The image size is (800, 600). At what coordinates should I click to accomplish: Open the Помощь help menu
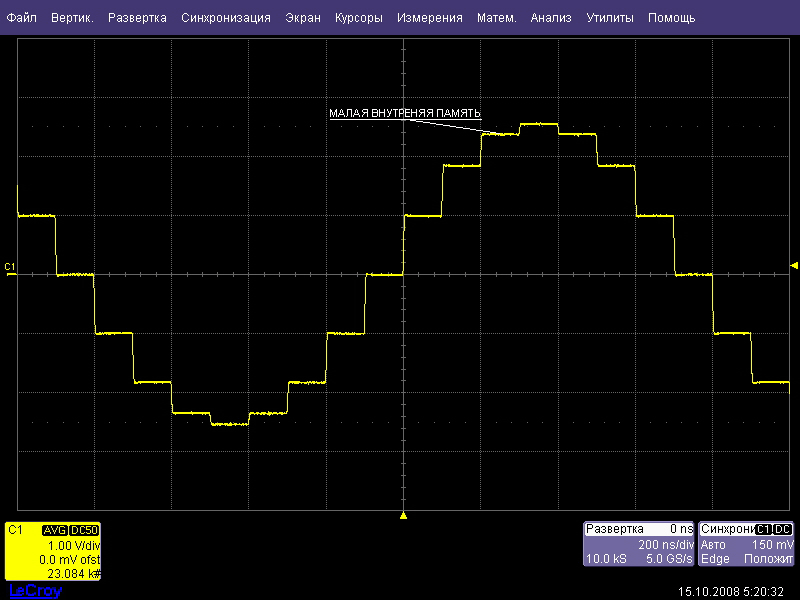(x=671, y=18)
